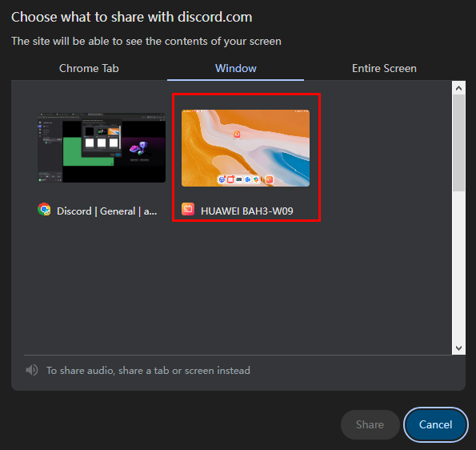Cancel the screen sharing dialog
This screenshot has height=450, width=476.
[x=436, y=424]
